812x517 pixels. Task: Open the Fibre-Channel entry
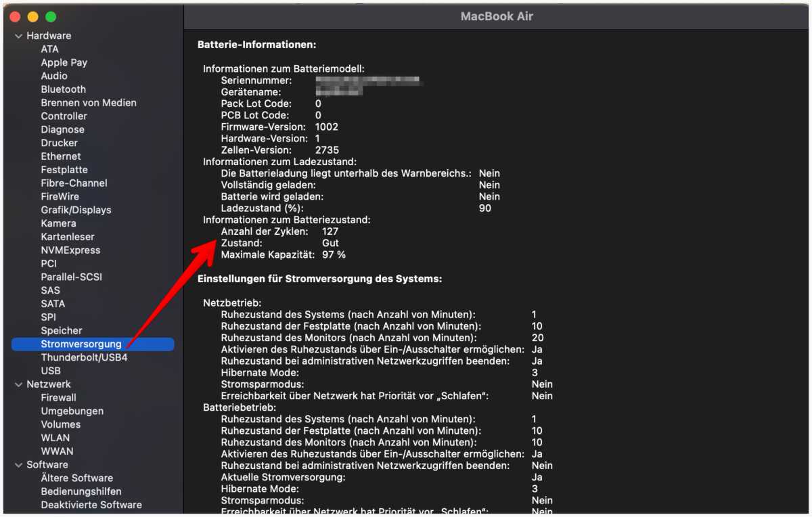pyautogui.click(x=74, y=183)
